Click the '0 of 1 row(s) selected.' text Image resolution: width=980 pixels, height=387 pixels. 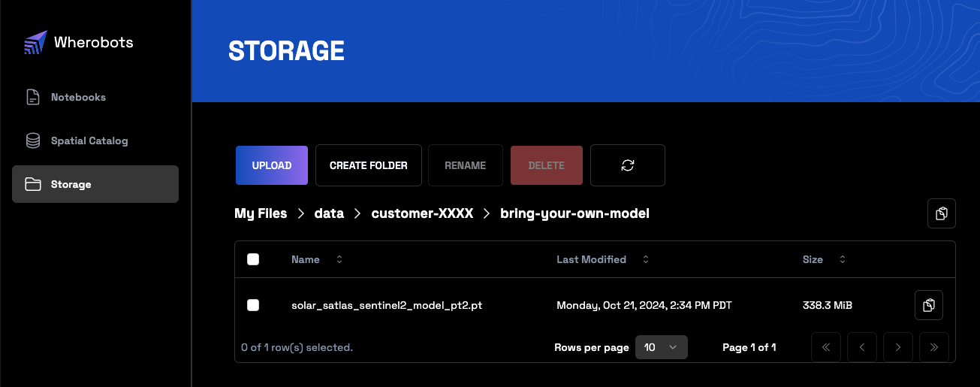297,347
